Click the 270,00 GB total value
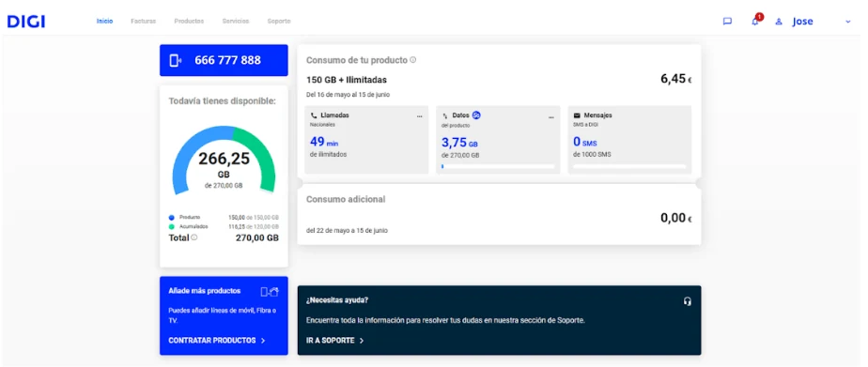The height and width of the screenshot is (367, 868). coord(257,237)
